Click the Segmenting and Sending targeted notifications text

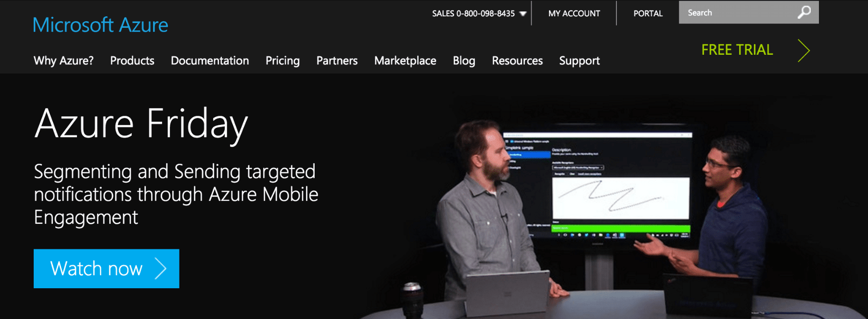176,194
